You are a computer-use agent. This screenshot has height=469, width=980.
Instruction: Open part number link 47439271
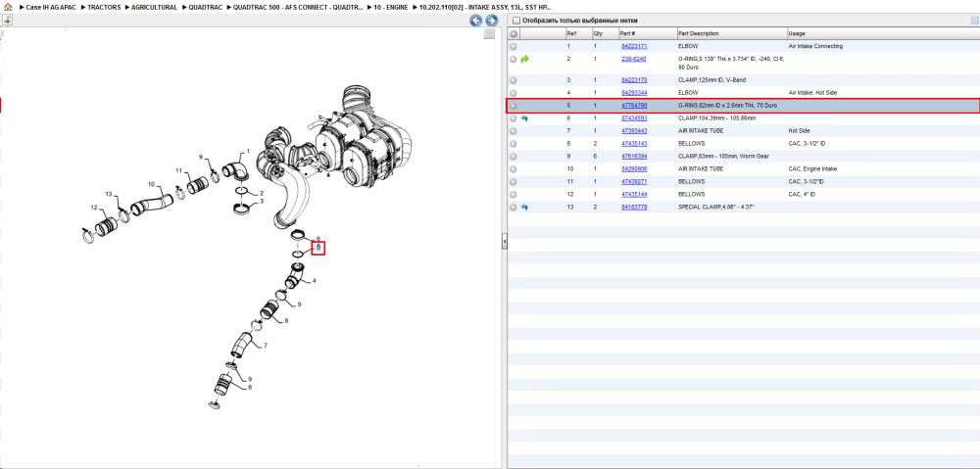(634, 182)
